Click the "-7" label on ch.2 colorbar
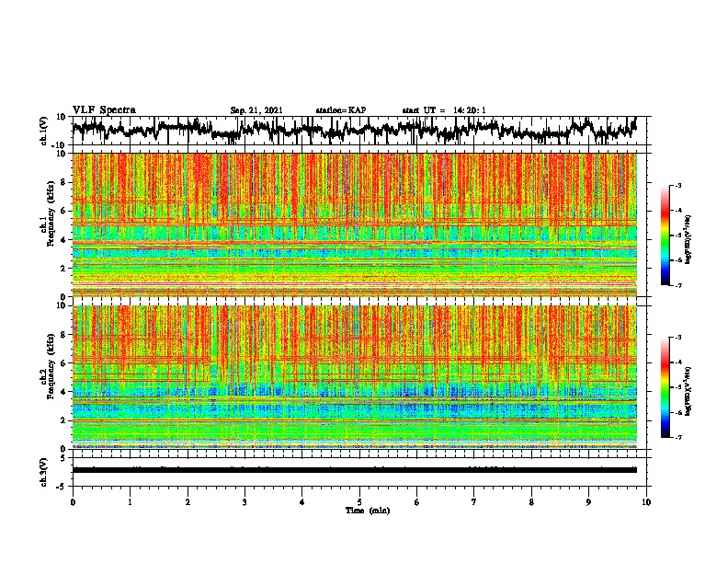The image size is (728, 563). tap(677, 437)
